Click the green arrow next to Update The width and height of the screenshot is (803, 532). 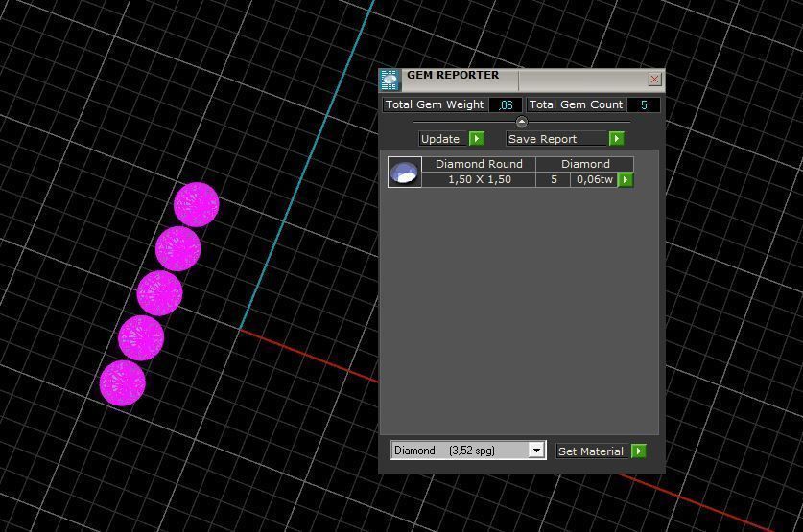click(477, 139)
